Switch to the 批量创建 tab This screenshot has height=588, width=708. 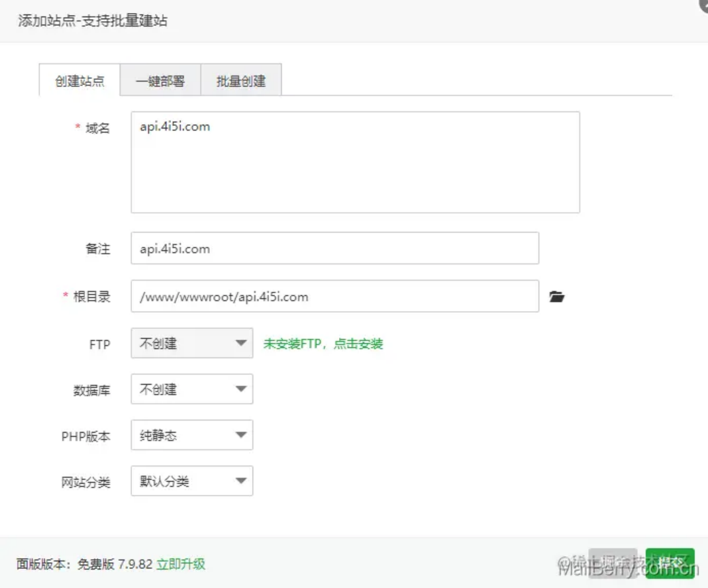pyautogui.click(x=241, y=80)
